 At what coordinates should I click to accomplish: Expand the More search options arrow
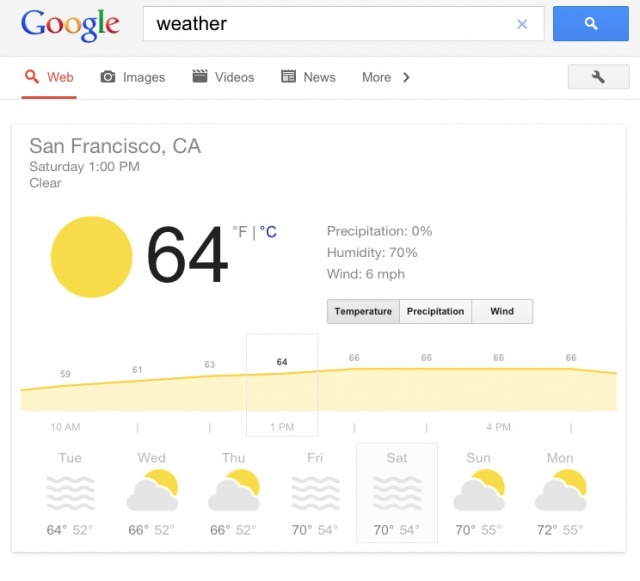pyautogui.click(x=406, y=77)
